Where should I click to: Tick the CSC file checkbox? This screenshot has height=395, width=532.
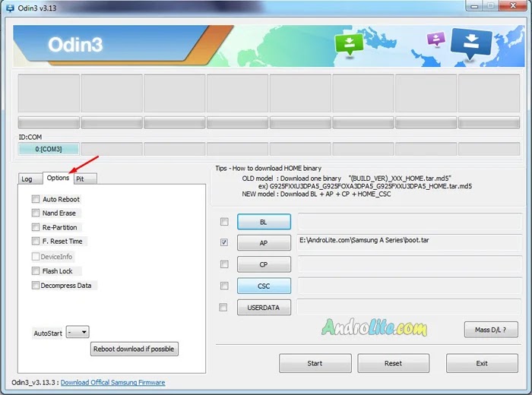(224, 286)
